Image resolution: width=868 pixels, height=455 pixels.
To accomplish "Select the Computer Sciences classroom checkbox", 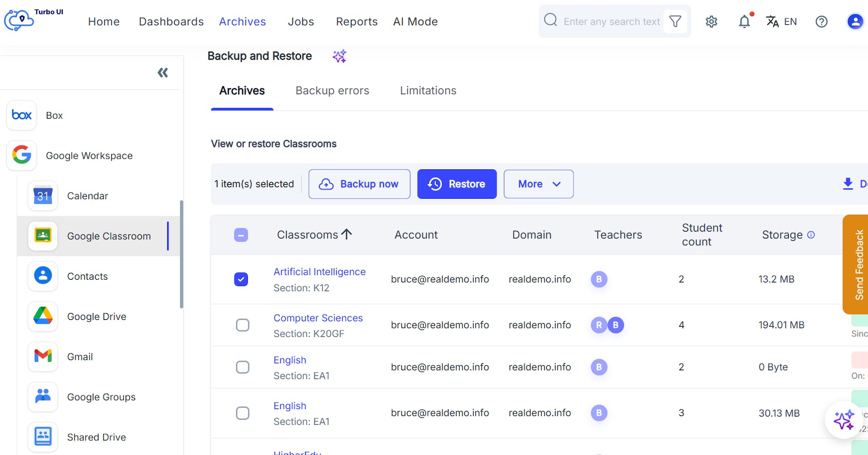I will (x=242, y=325).
